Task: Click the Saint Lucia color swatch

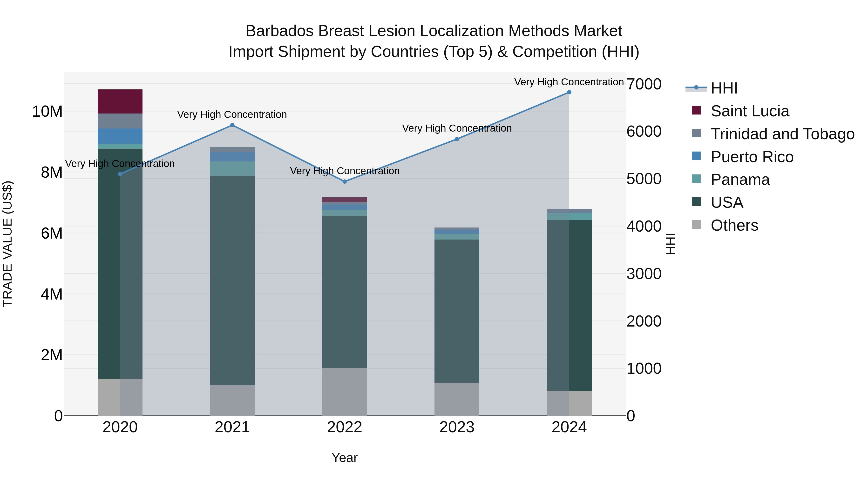Action: tap(696, 110)
